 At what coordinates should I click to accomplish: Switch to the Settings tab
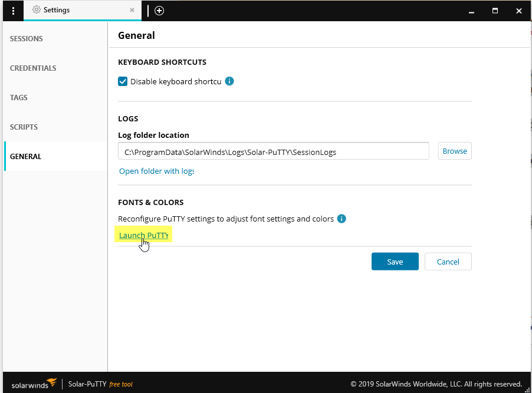82,10
